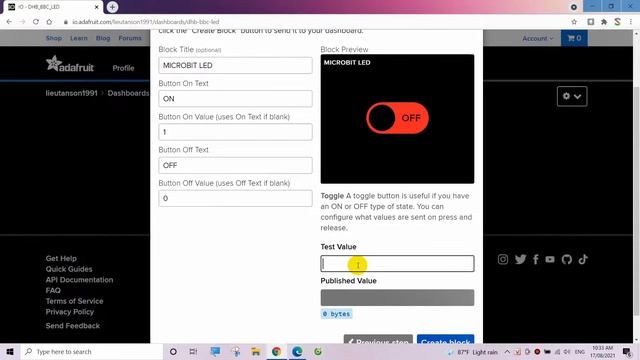Open Privacy Policy link
The height and width of the screenshot is (360, 640).
[70, 311]
